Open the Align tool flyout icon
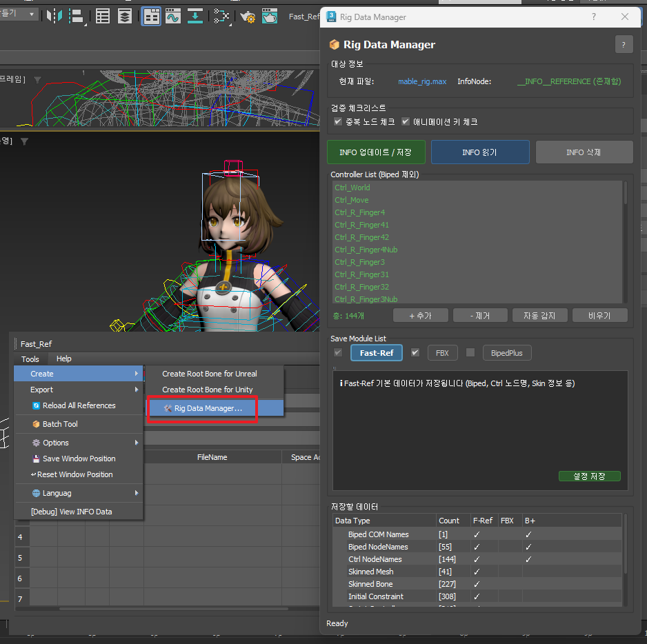 tap(77, 16)
